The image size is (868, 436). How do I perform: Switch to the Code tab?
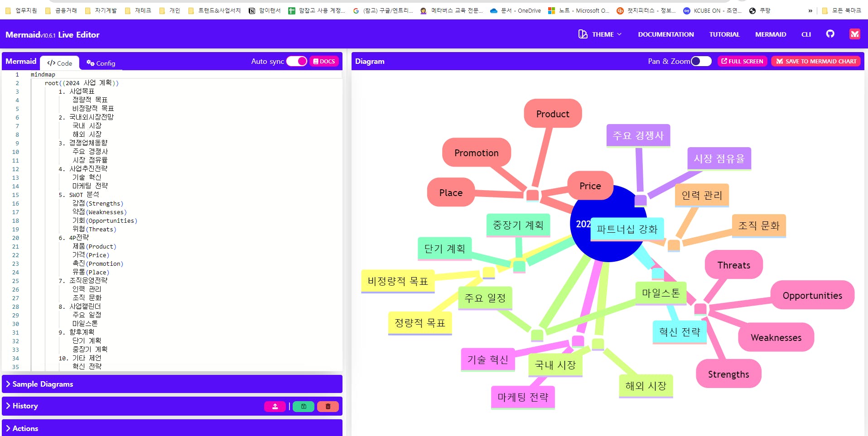[60, 63]
